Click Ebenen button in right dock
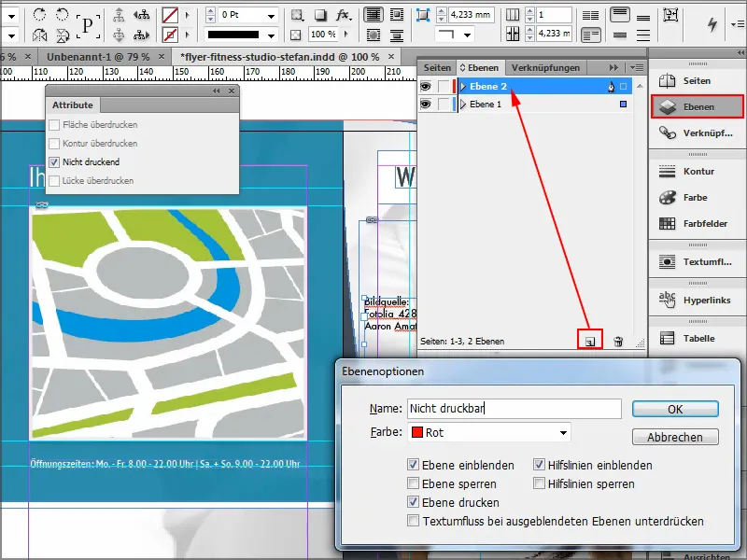 [697, 106]
